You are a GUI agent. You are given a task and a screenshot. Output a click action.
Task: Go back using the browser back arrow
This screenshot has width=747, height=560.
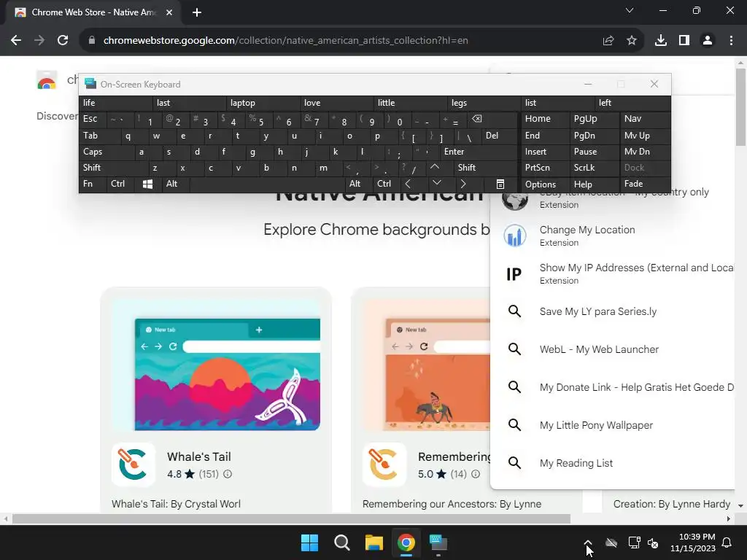point(16,41)
